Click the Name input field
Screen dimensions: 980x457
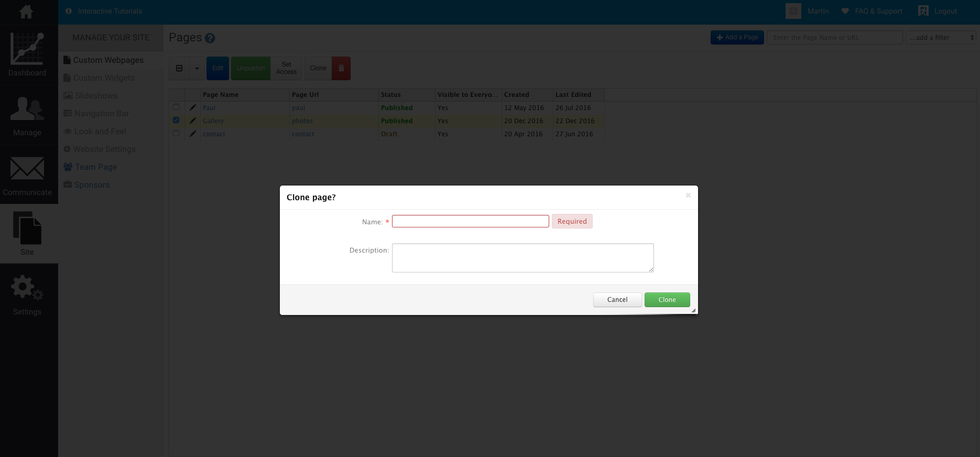point(470,221)
